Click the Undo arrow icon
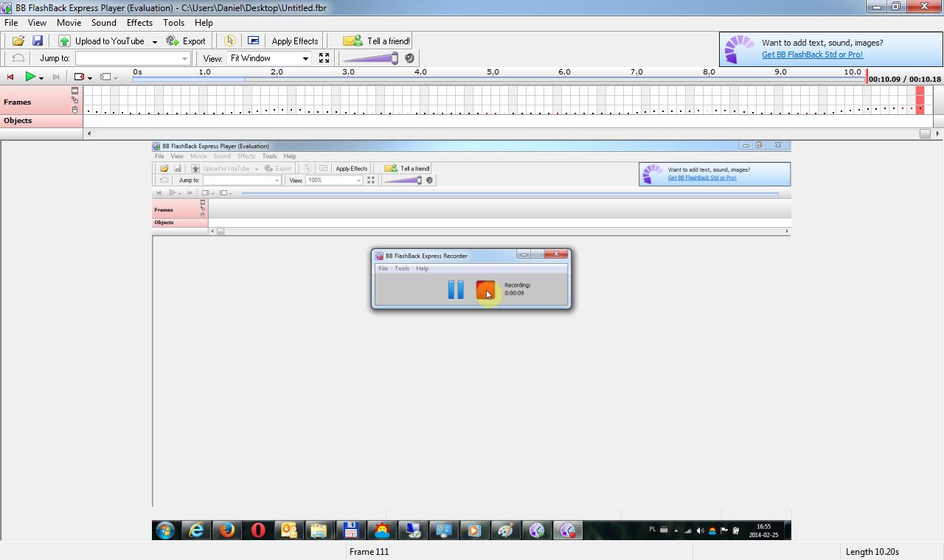 [18, 58]
